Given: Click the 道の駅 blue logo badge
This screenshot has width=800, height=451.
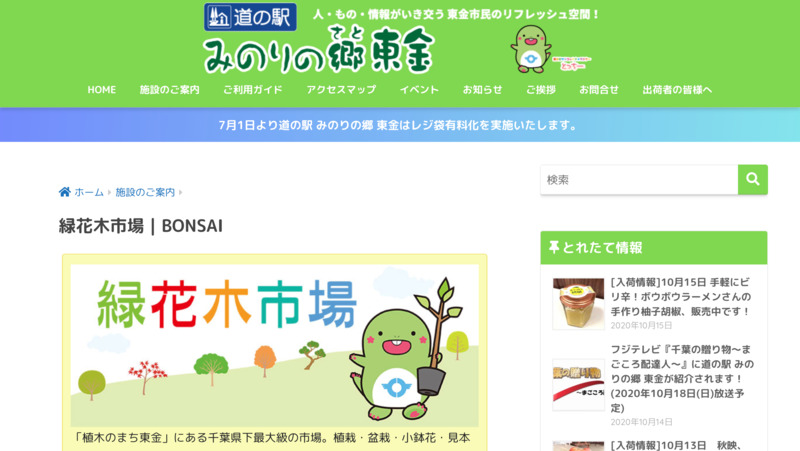Looking at the screenshot, I should 250,17.
